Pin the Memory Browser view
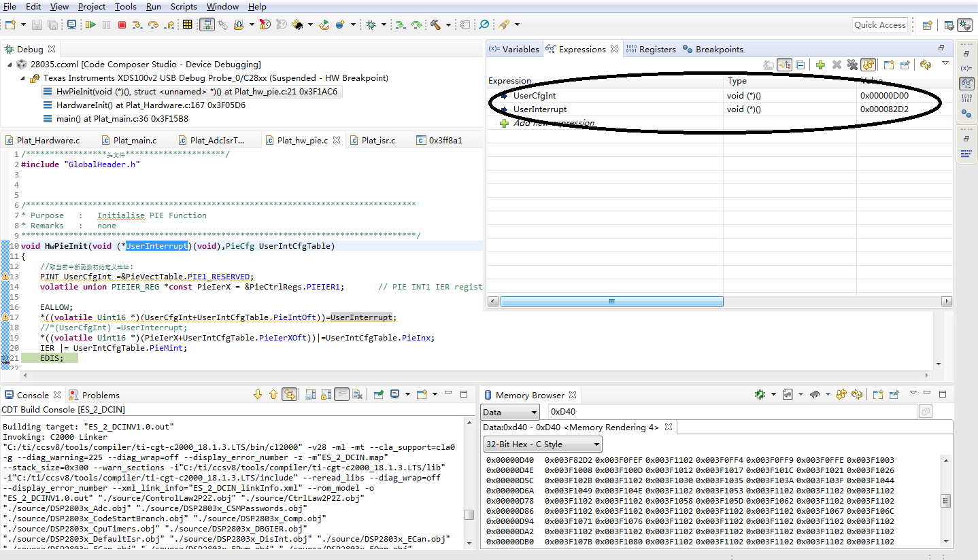 894,394
